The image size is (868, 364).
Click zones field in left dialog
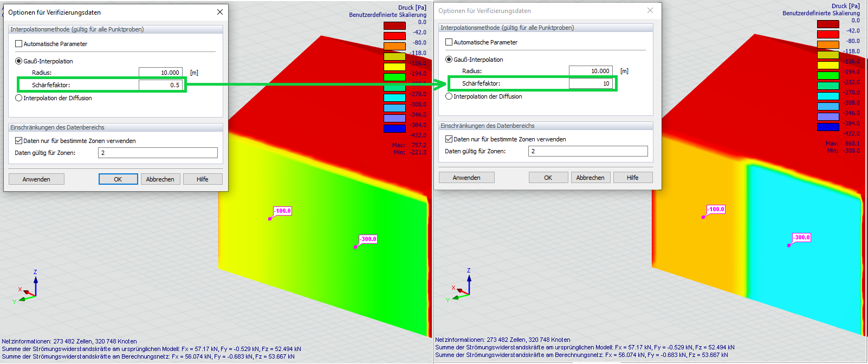158,153
